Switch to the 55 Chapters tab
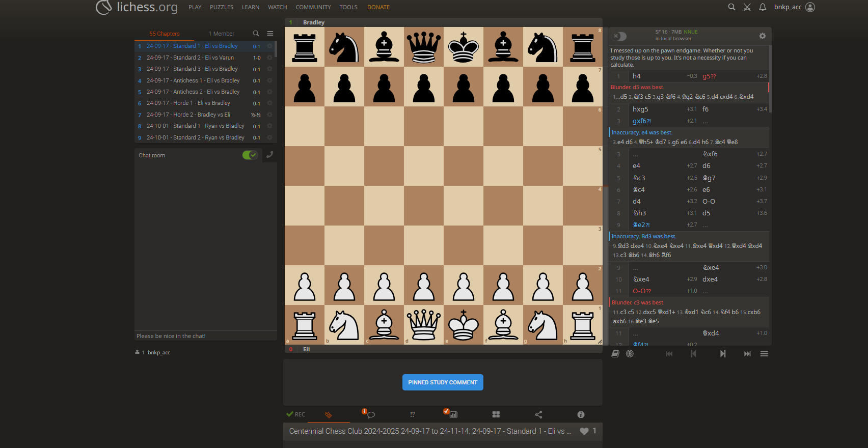Viewport: 868px width, 448px height. [164, 34]
